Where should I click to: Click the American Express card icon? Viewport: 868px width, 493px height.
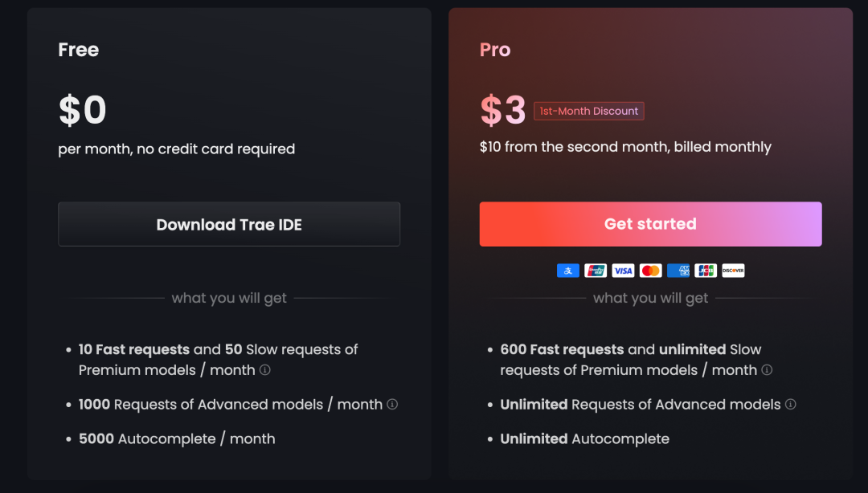coord(678,271)
